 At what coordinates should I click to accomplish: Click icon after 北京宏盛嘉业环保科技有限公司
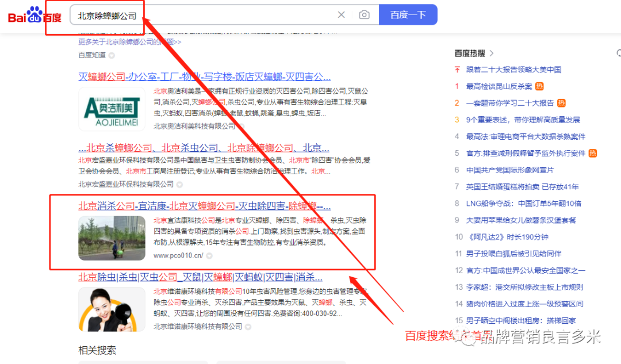point(179,185)
